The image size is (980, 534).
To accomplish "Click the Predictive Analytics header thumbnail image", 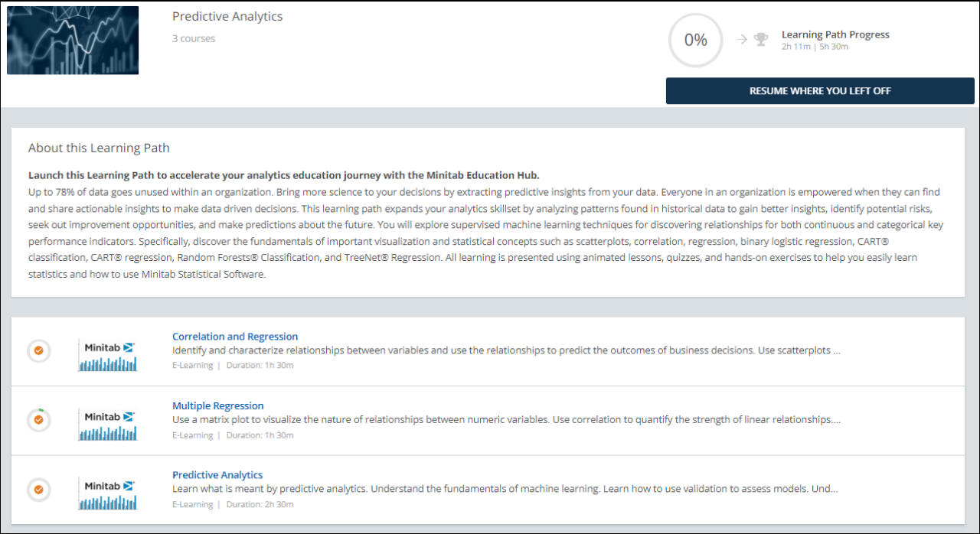I will [73, 41].
